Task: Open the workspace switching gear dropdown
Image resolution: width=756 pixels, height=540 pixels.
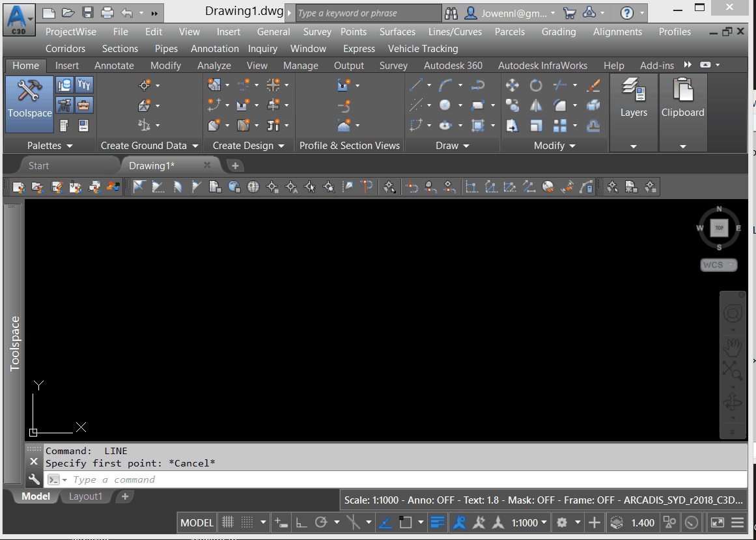Action: [x=564, y=522]
